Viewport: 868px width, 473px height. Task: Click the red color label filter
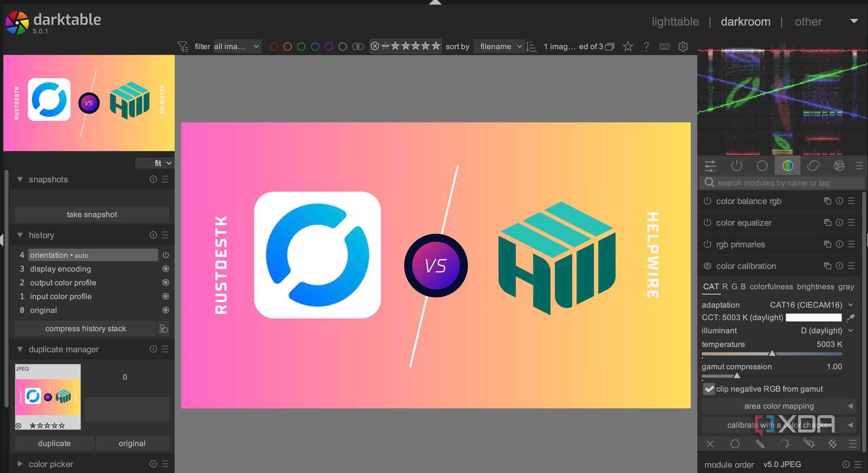tap(274, 47)
